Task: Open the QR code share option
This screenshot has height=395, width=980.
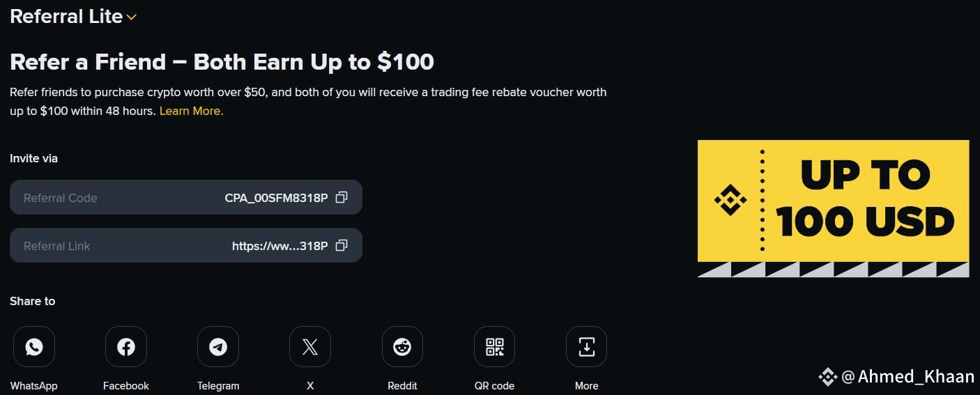Action: pyautogui.click(x=494, y=347)
